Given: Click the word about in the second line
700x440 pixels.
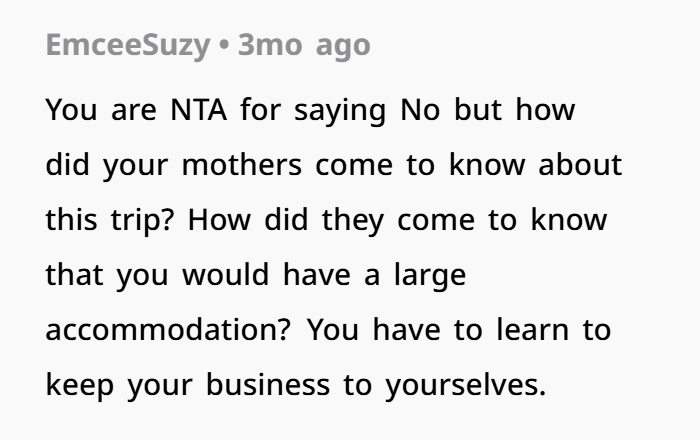Looking at the screenshot, I should [x=580, y=165].
